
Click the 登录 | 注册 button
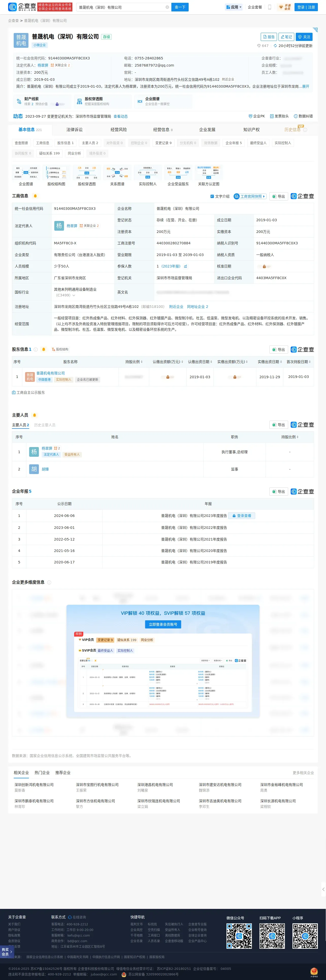coord(306,7)
